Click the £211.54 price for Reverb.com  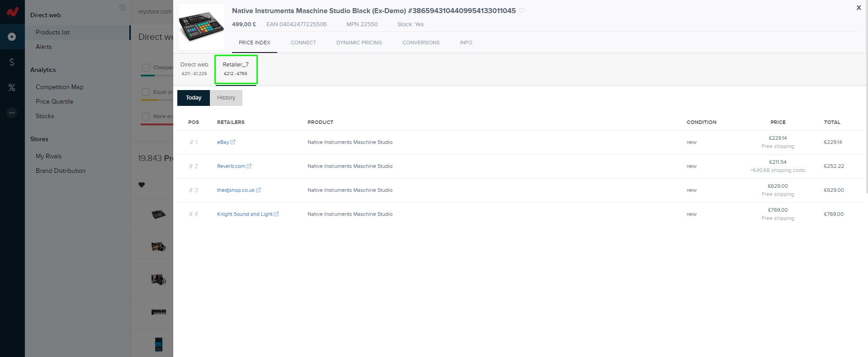[778, 162]
